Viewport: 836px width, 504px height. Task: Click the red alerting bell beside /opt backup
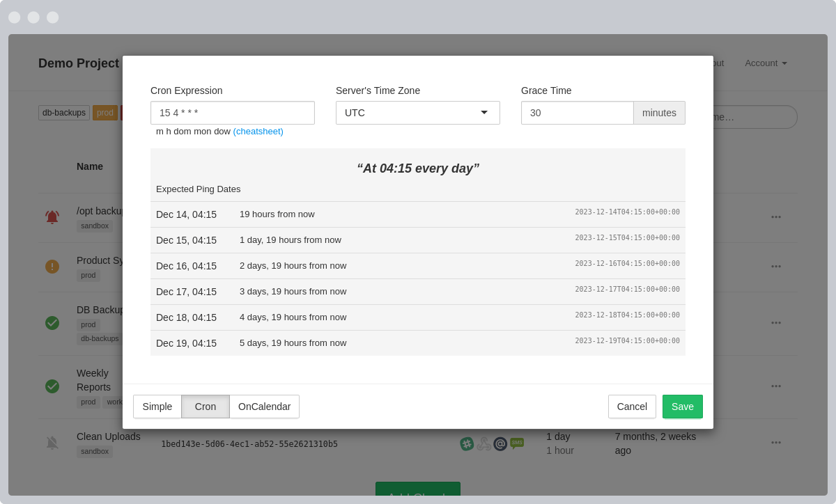[52, 216]
